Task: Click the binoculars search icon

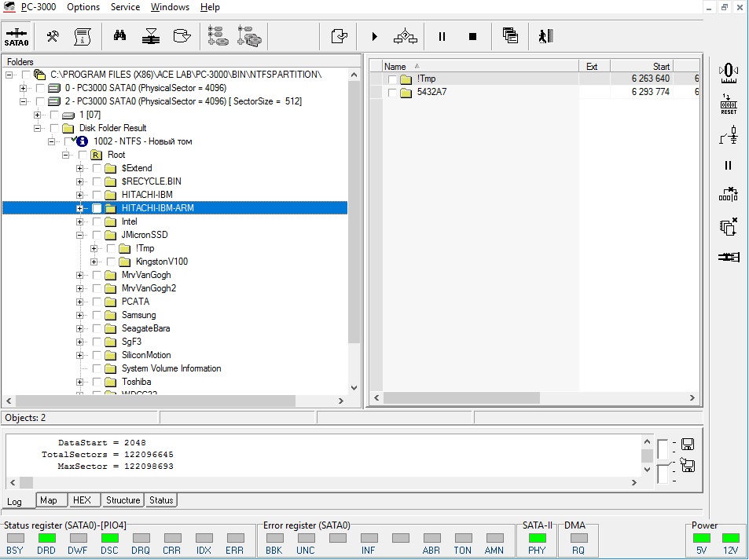Action: (120, 36)
